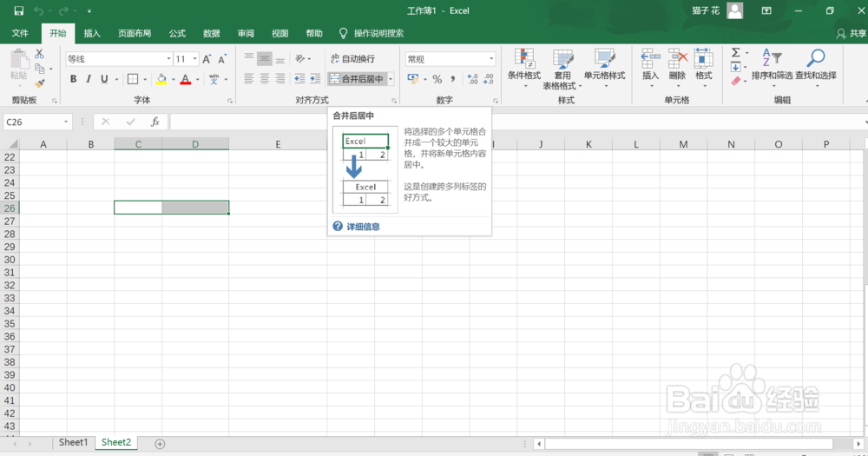Image resolution: width=868 pixels, height=456 pixels.
Task: Click the Undo arrow icon
Action: point(39,10)
